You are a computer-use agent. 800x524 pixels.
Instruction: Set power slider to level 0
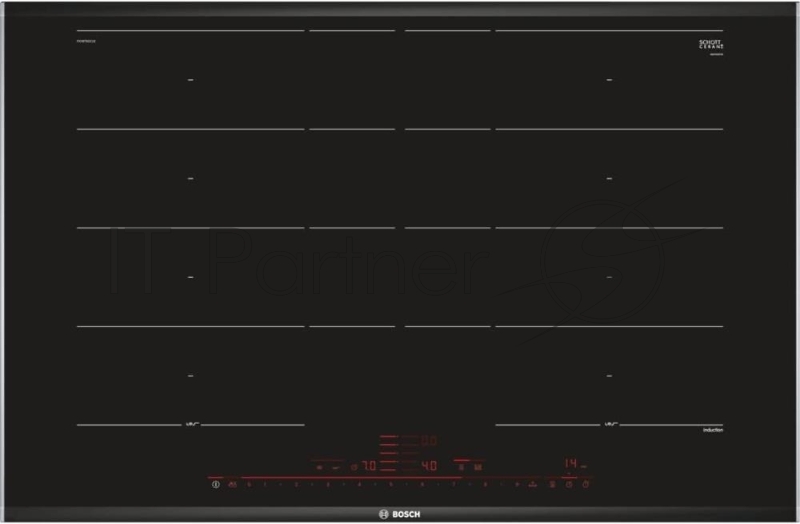[x=248, y=485]
